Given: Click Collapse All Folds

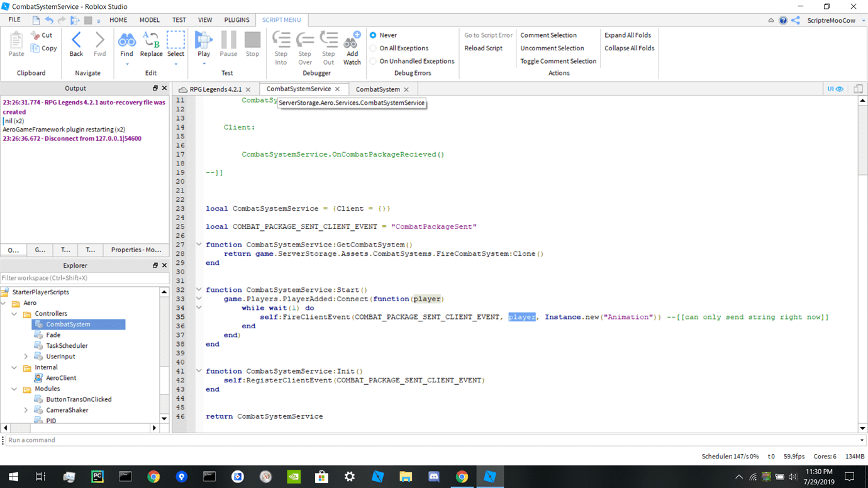Looking at the screenshot, I should 629,48.
